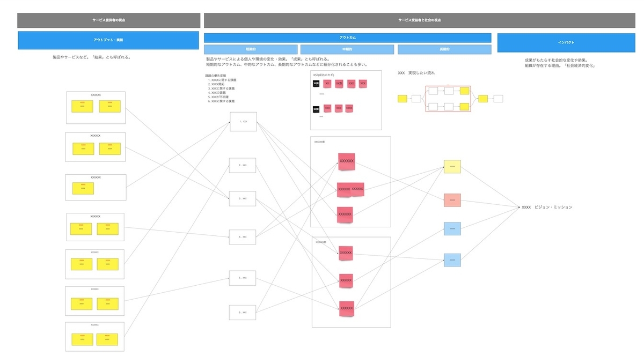Screen dimensions: 644x356
Task: Select the blue sticky note near インパクト column
Action: coord(452,228)
